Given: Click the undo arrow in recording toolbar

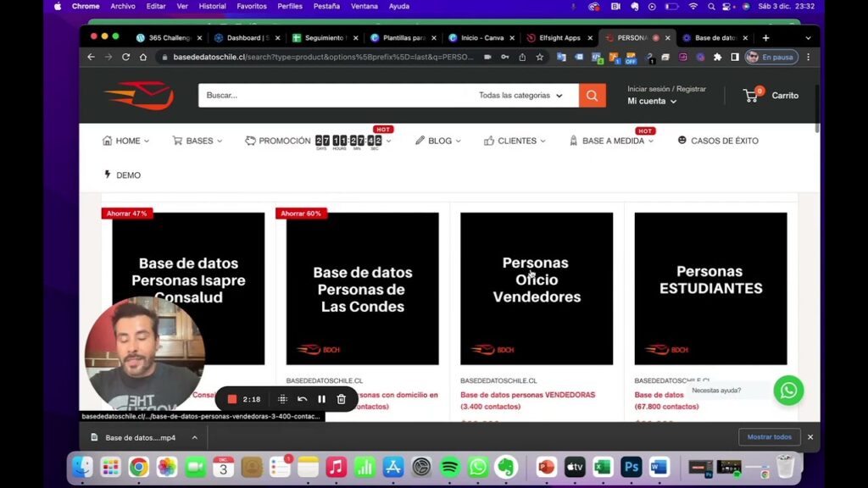Looking at the screenshot, I should coord(302,398).
